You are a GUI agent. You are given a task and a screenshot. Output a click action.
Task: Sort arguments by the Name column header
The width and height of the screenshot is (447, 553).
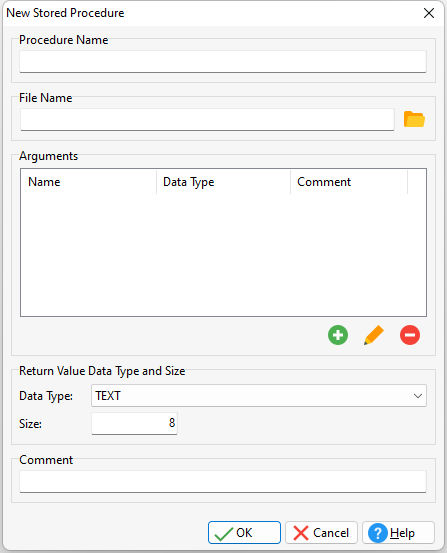click(x=89, y=182)
